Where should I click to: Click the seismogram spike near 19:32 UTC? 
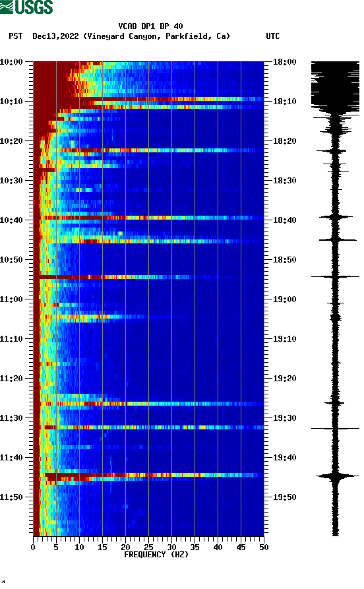(335, 428)
